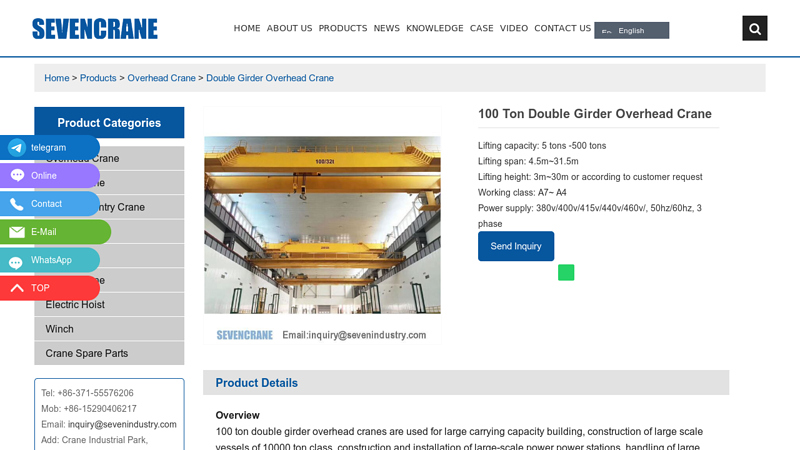Select the Crane Spare Parts category
This screenshot has width=800, height=450.
point(109,354)
